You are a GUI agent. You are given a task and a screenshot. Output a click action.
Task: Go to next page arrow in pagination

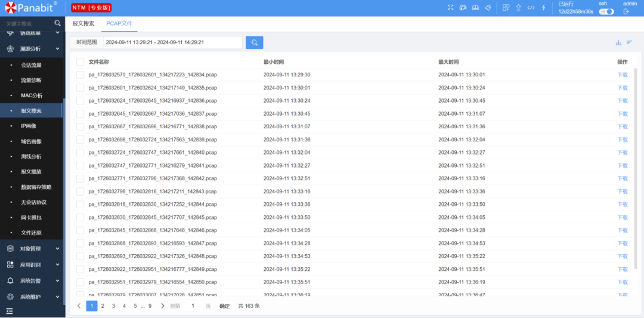(163, 305)
